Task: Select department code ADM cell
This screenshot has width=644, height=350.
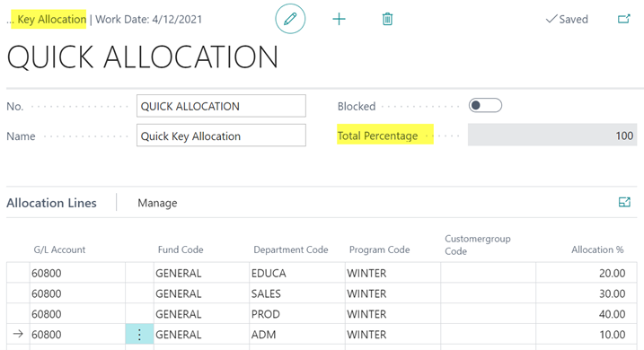Action: [297, 335]
